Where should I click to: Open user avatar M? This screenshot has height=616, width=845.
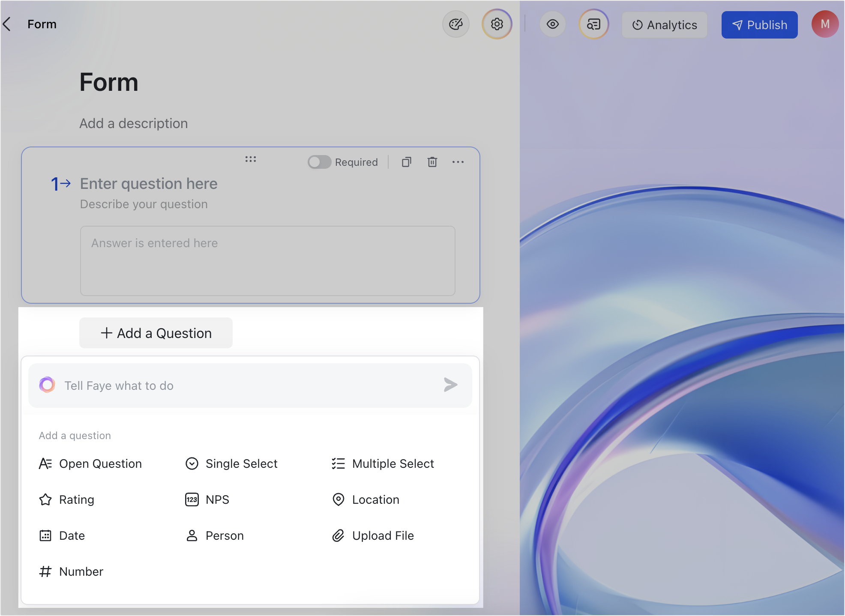(x=824, y=24)
